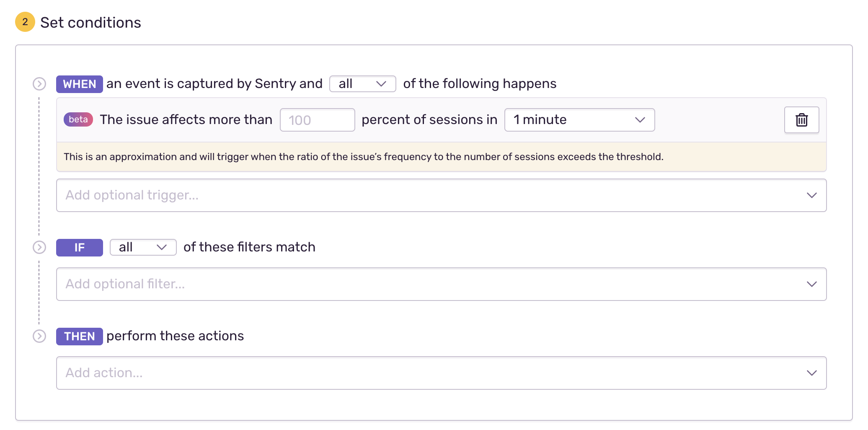This screenshot has width=868, height=430.
Task: Click the THEN label badge
Action: coord(80,337)
